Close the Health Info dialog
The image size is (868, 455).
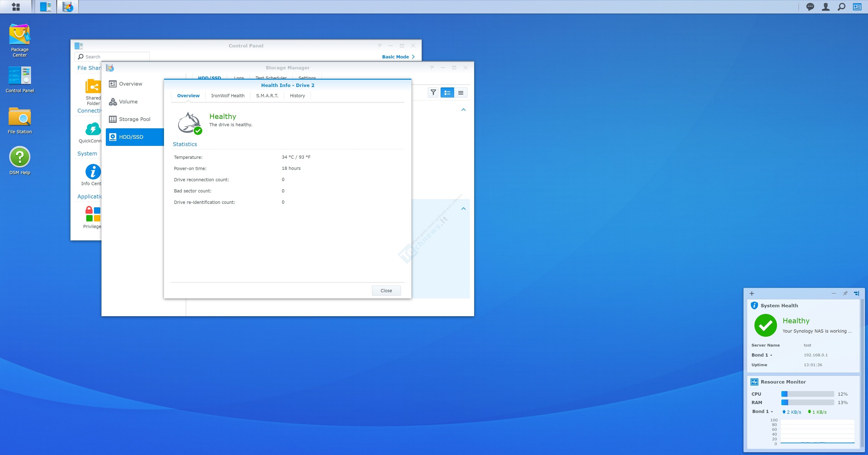[x=386, y=290]
